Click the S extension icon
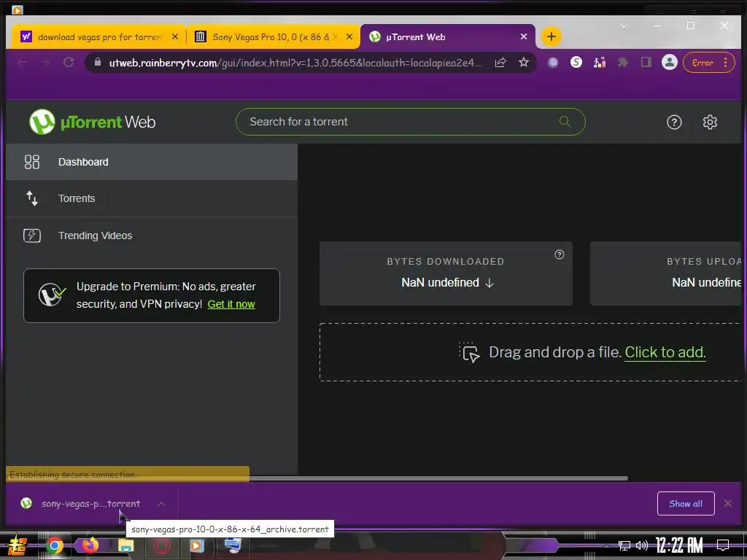The height and width of the screenshot is (560, 747). pyautogui.click(x=576, y=63)
